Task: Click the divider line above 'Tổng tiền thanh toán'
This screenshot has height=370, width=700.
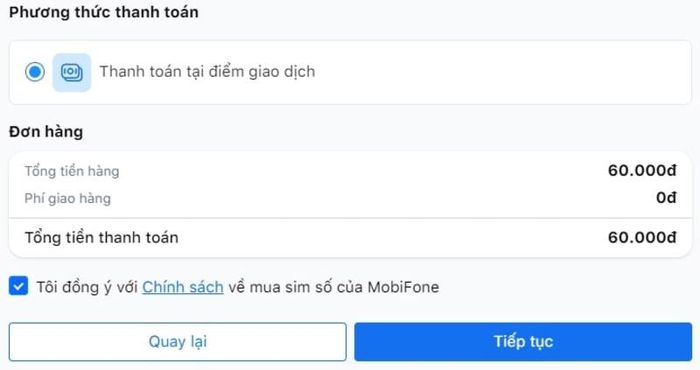Action: point(350,218)
